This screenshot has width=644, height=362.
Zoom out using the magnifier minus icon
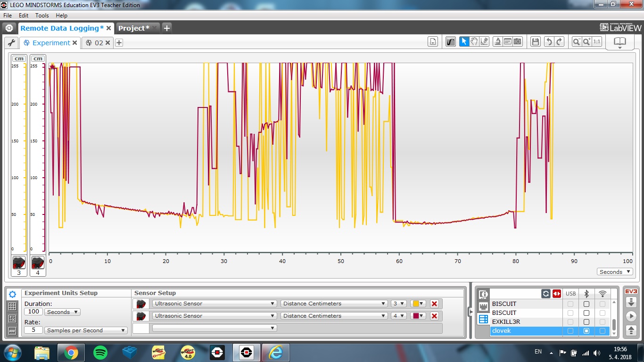[576, 41]
